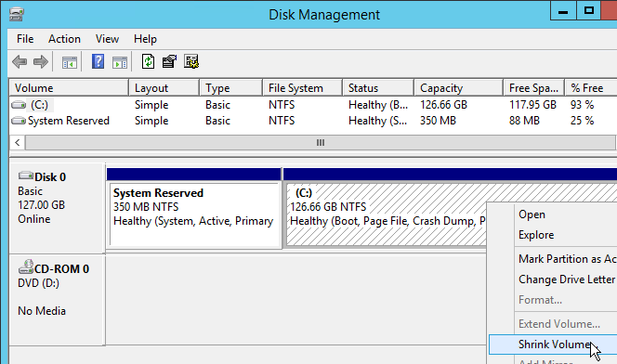Click the (C:) volume drive icon in list
Image resolution: width=617 pixels, height=364 pixels.
point(19,105)
